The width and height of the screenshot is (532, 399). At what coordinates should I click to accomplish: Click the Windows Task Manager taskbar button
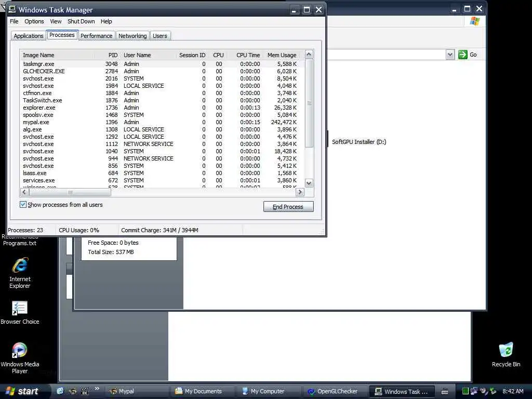402,391
